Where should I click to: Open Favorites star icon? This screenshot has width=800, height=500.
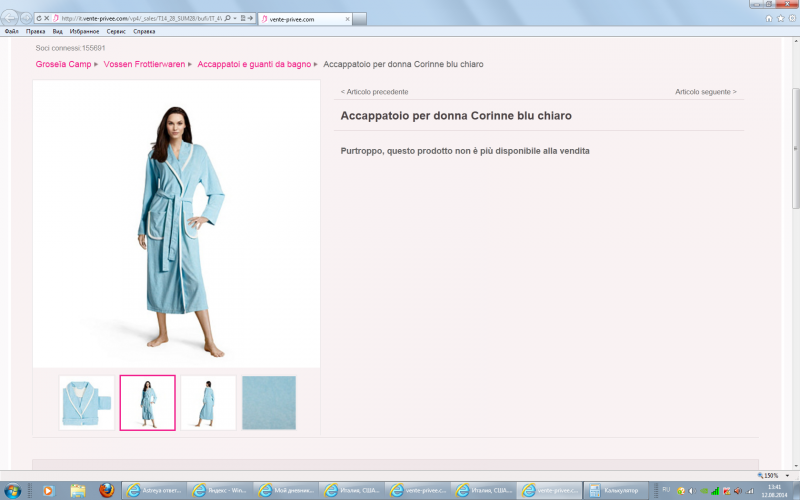pos(781,18)
